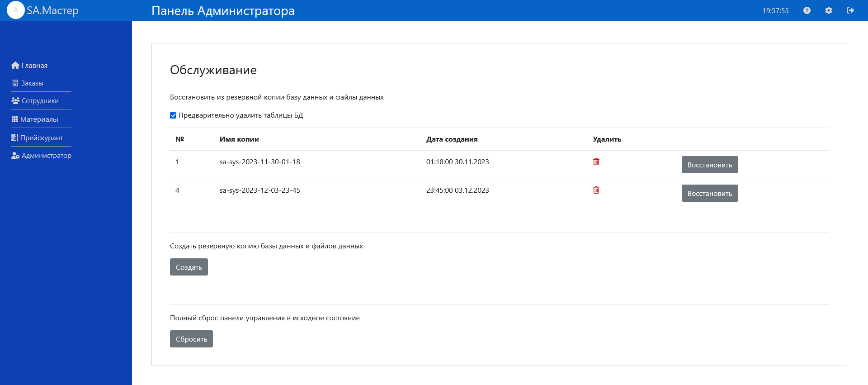Delete backup sa-sys-2023-11-30-01-18 with trash icon
This screenshot has height=385, width=868.
pyautogui.click(x=596, y=162)
